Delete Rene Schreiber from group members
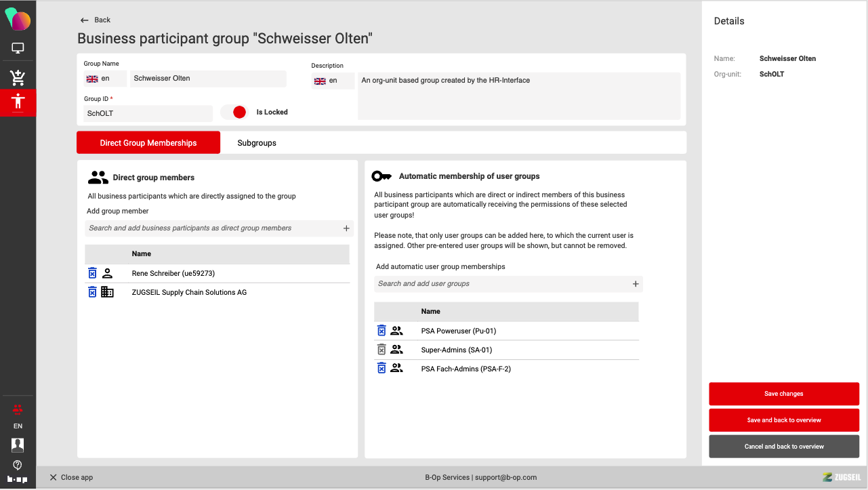This screenshot has height=490, width=868. (92, 273)
